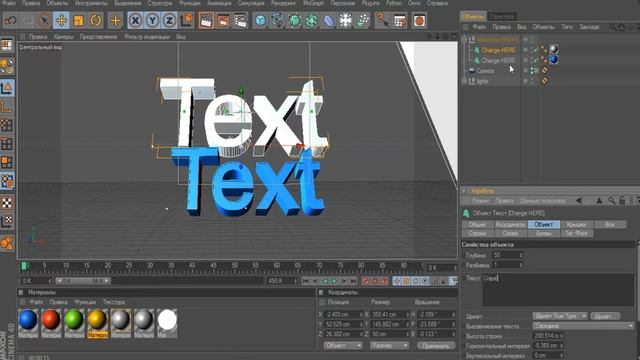Screen dimensions: 640x360
Task: Open the Object coordinate mode dropdown
Action: pos(343,346)
